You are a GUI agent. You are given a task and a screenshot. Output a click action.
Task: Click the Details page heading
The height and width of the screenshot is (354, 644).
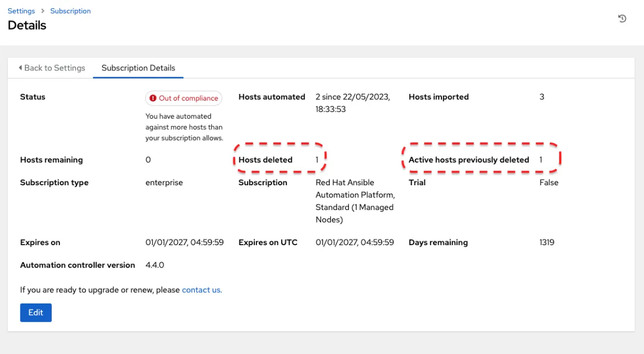[x=27, y=25]
